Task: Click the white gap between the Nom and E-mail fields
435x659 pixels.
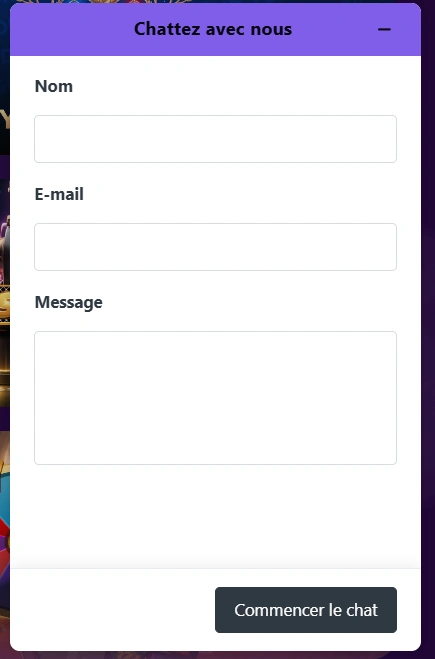Action: pyautogui.click(x=215, y=174)
